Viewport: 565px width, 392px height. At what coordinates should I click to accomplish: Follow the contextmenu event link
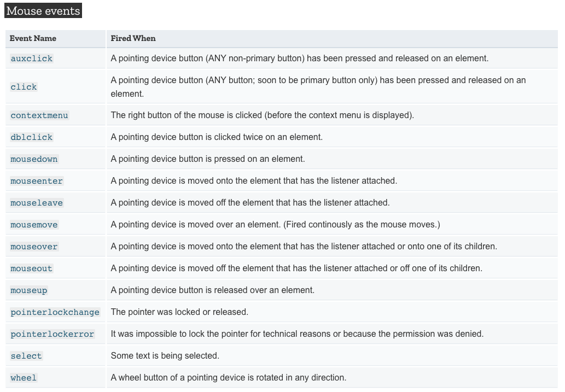click(39, 115)
